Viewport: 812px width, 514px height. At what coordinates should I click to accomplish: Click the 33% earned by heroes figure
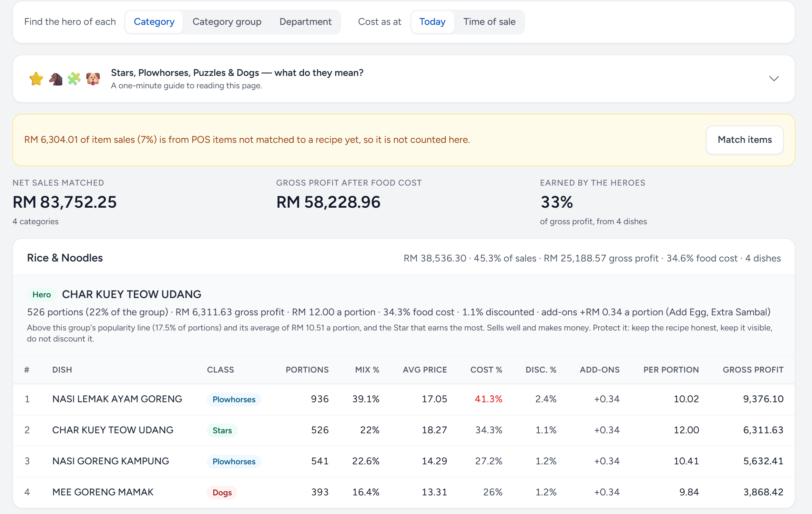tap(557, 202)
